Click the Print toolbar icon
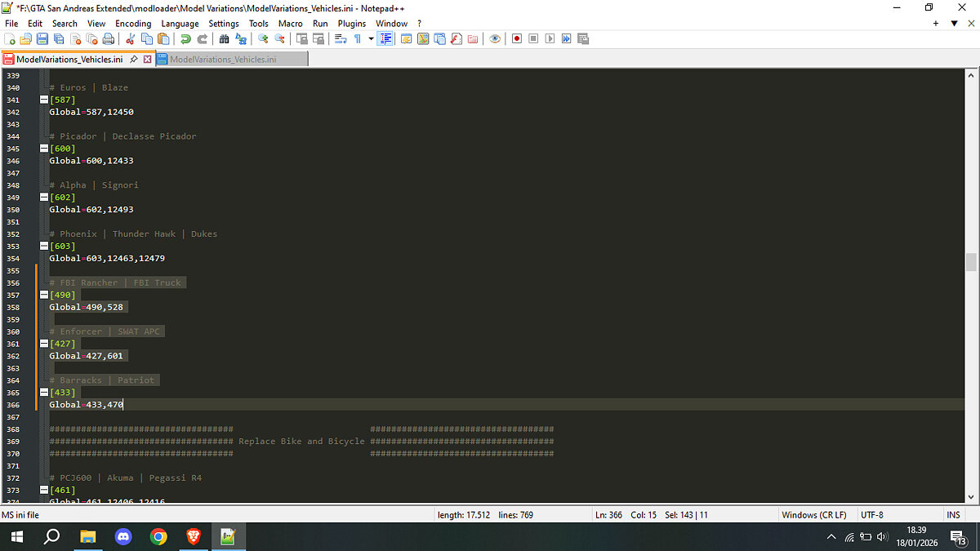This screenshot has height=551, width=980. tap(108, 38)
